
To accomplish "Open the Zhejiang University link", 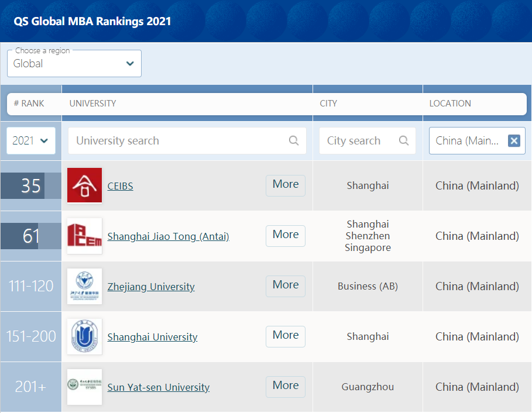I will coord(151,287).
